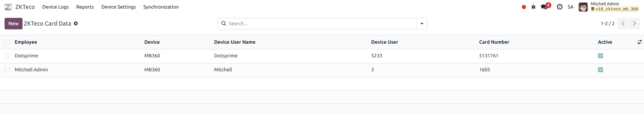Expand the search options dropdown arrow
This screenshot has height=114, width=644.
(x=422, y=23)
